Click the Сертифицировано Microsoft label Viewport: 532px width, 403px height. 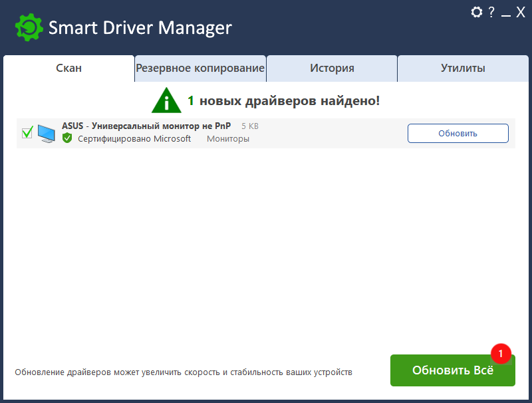click(134, 139)
